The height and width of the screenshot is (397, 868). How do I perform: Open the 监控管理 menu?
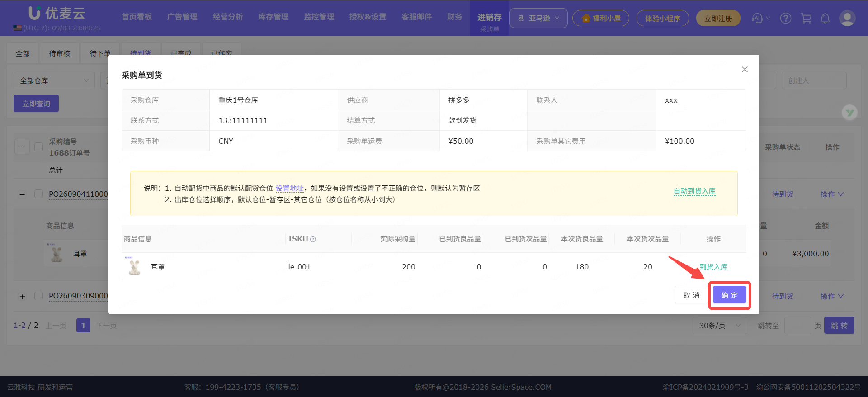(x=319, y=17)
